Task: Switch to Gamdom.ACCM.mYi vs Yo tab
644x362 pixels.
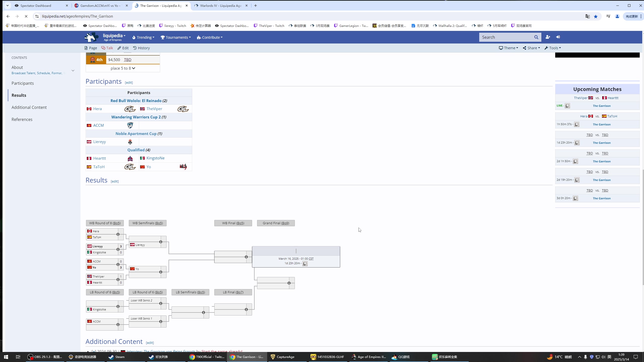Action: point(101,6)
